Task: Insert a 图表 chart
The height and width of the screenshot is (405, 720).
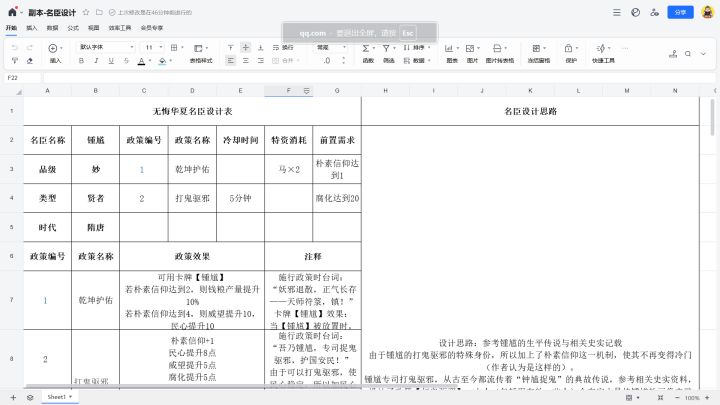Action: click(x=449, y=48)
